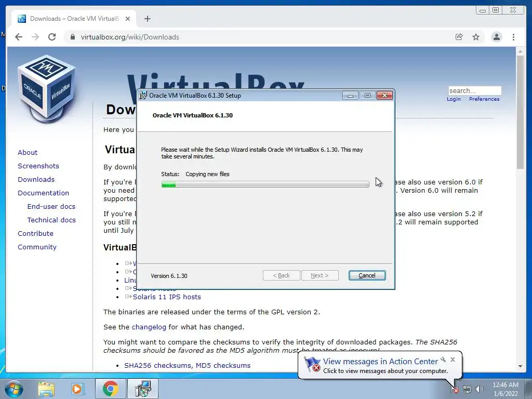Open Windows Explorer from taskbar
532x399 pixels.
46,389
